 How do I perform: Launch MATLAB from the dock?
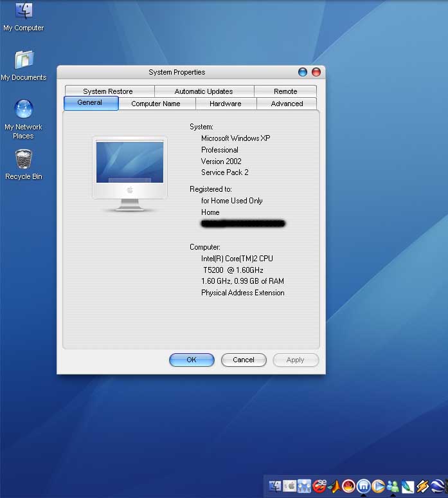point(334,486)
